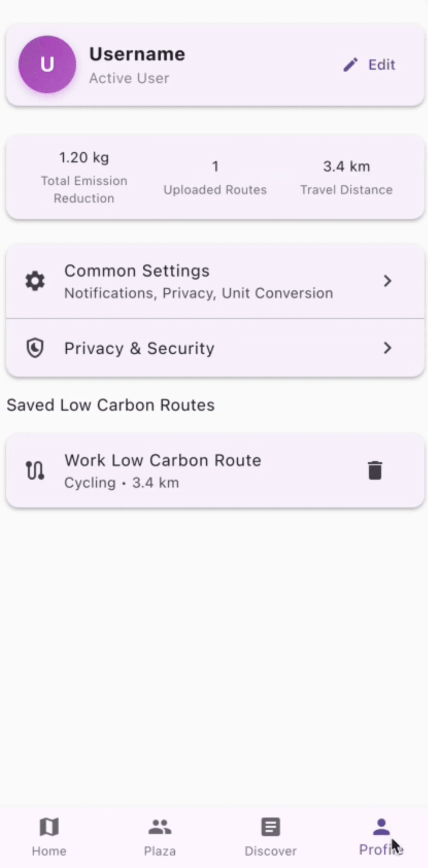Click the Privacy & Security shield icon
428x868 pixels.
[x=35, y=348]
